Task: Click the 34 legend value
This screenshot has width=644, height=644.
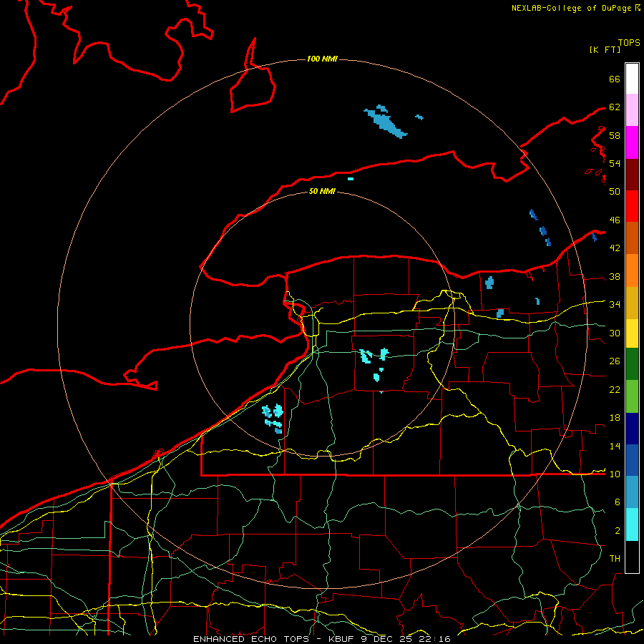Action: coord(615,305)
